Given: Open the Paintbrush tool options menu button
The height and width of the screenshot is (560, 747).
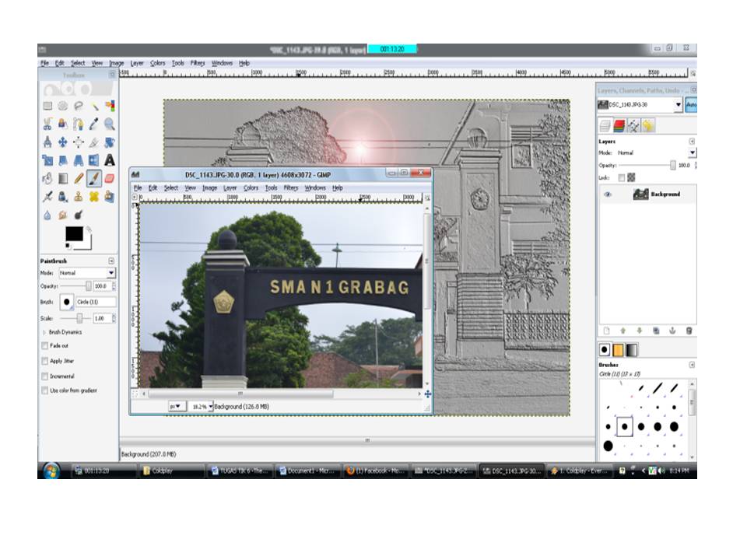Looking at the screenshot, I should point(111,261).
